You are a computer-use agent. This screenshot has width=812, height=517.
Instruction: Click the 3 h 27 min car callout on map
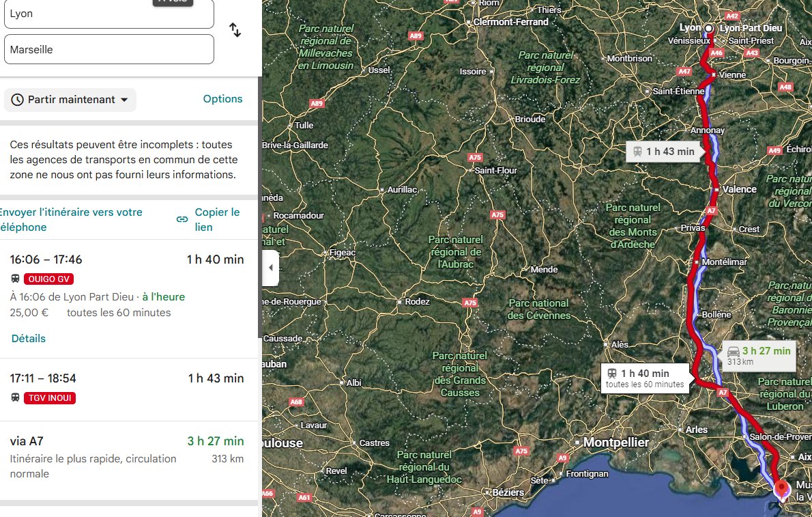pos(759,356)
